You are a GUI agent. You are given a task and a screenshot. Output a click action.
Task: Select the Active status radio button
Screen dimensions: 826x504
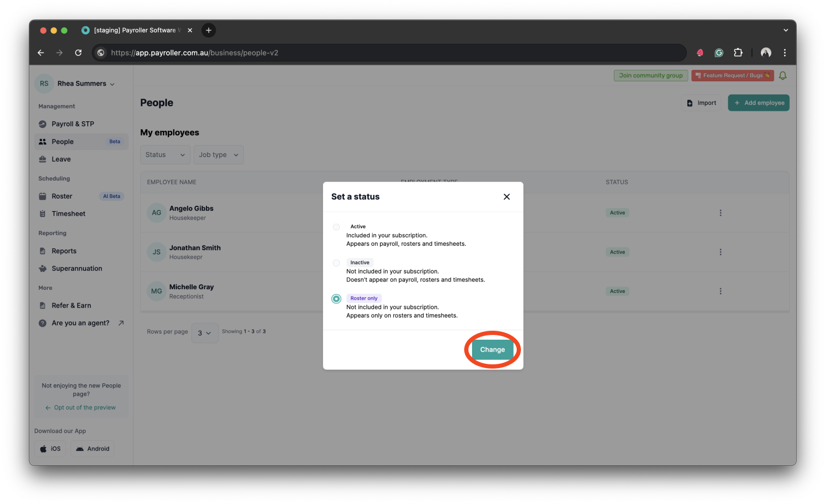click(x=336, y=227)
